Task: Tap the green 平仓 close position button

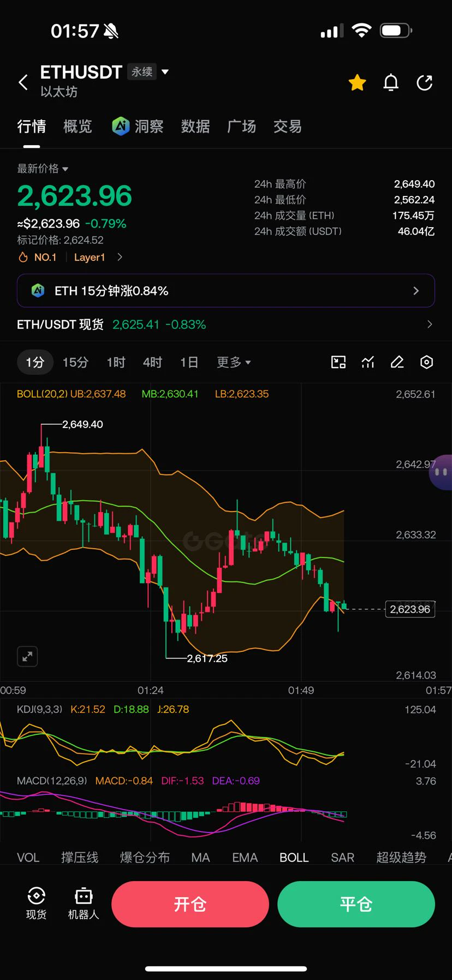Action: [x=356, y=904]
